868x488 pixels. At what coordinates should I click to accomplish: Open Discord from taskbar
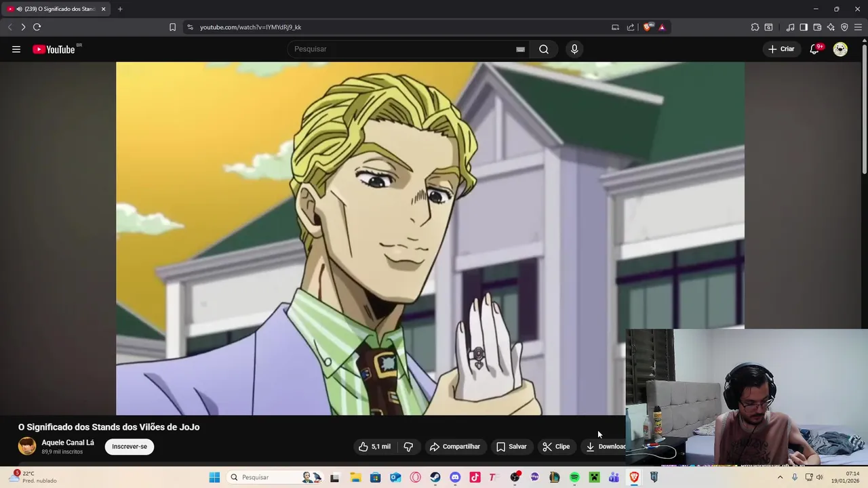455,477
